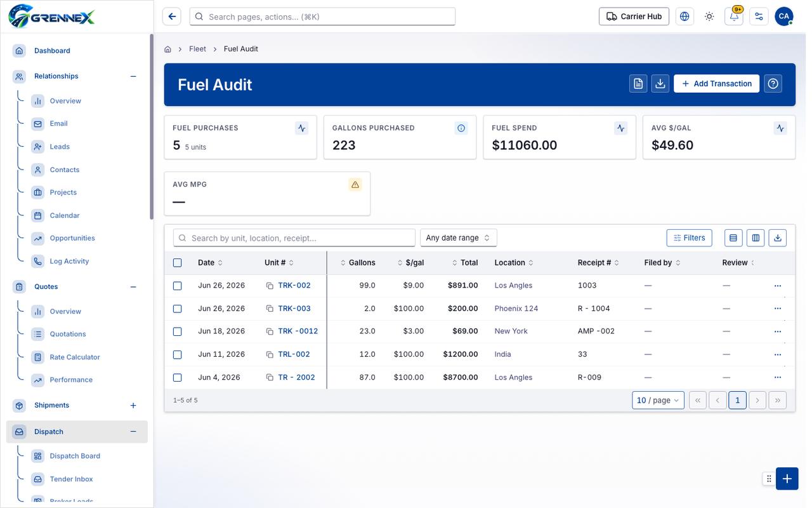The image size is (812, 508).
Task: Check the TRK -0012 row checkbox
Action: (x=178, y=331)
